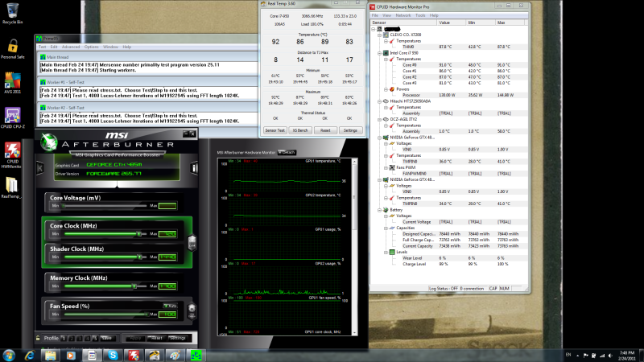Click the Kombustor K button in Afterburner
The width and height of the screenshot is (644, 362).
pyautogui.click(x=39, y=167)
